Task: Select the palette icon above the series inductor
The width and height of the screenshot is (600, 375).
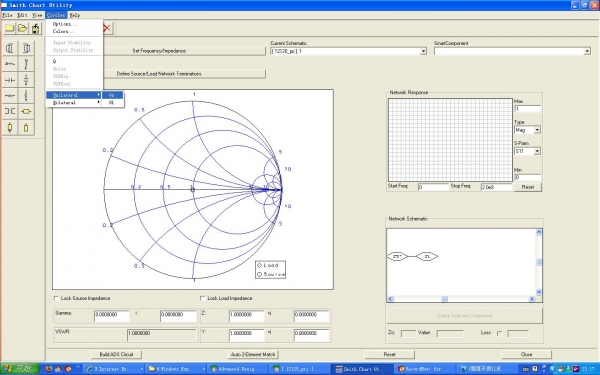Action: (10, 48)
